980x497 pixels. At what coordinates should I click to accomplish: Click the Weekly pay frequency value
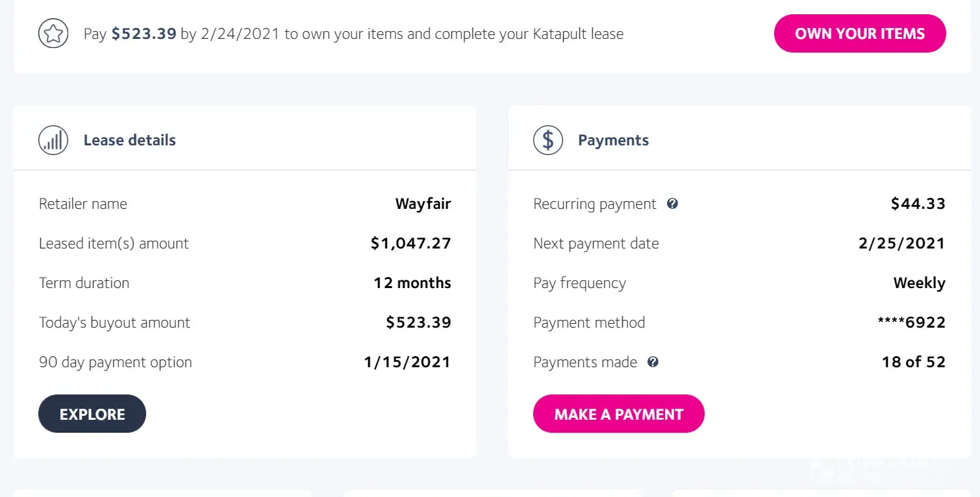(x=919, y=283)
